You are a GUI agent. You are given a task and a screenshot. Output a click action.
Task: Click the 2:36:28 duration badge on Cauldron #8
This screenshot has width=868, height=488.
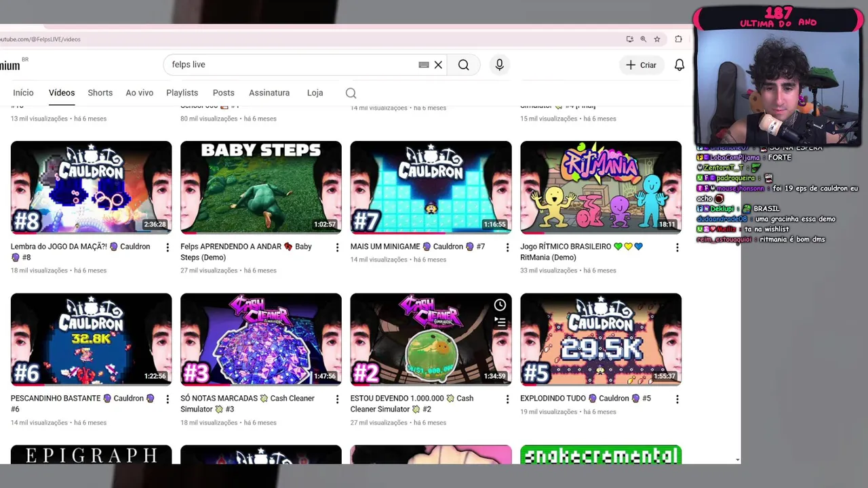[x=155, y=224]
